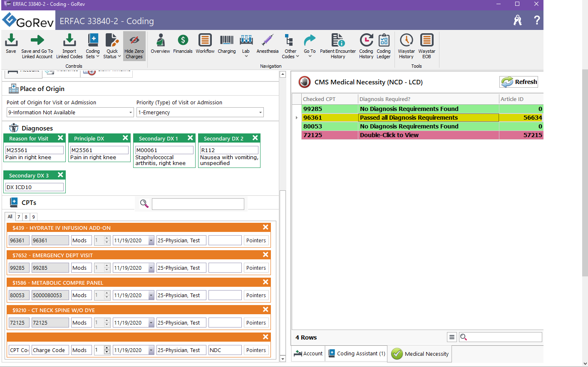Switch to the Account tab
This screenshot has width=588, height=367.
click(308, 353)
